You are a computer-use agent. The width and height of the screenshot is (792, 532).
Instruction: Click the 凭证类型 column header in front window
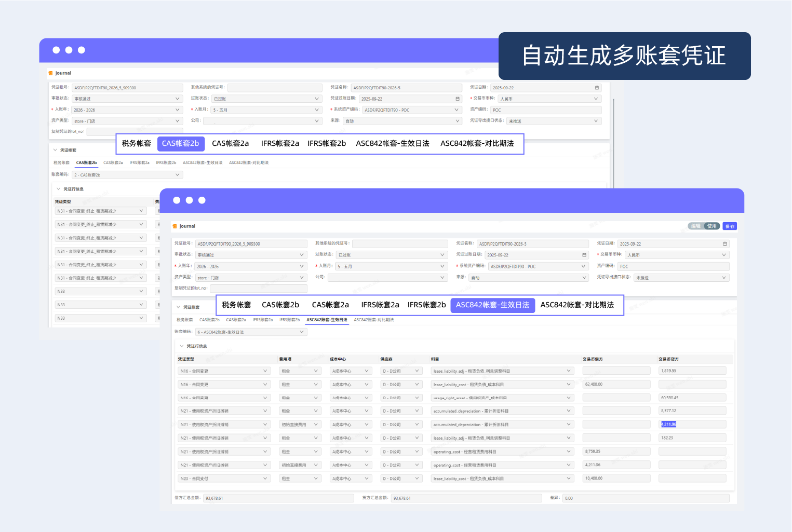[186, 359]
